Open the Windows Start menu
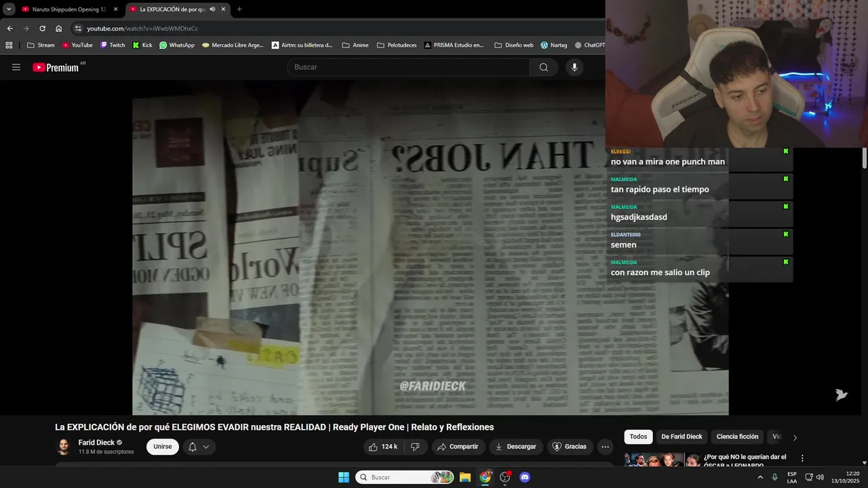The width and height of the screenshot is (868, 488). coord(344,477)
